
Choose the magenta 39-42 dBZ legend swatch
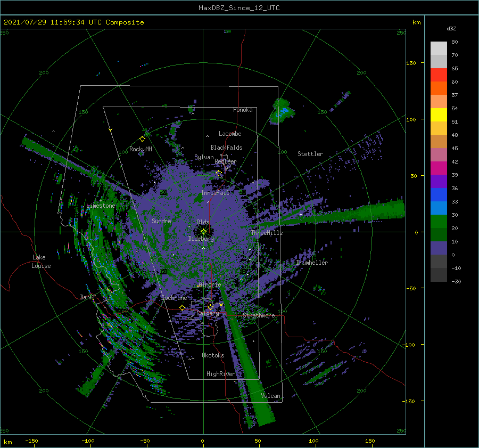pos(439,168)
